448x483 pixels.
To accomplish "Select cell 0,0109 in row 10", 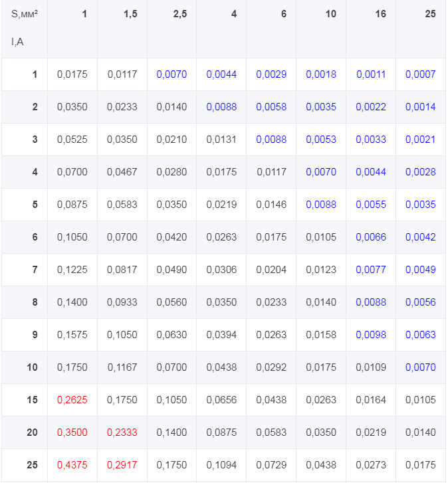I will tap(371, 367).
